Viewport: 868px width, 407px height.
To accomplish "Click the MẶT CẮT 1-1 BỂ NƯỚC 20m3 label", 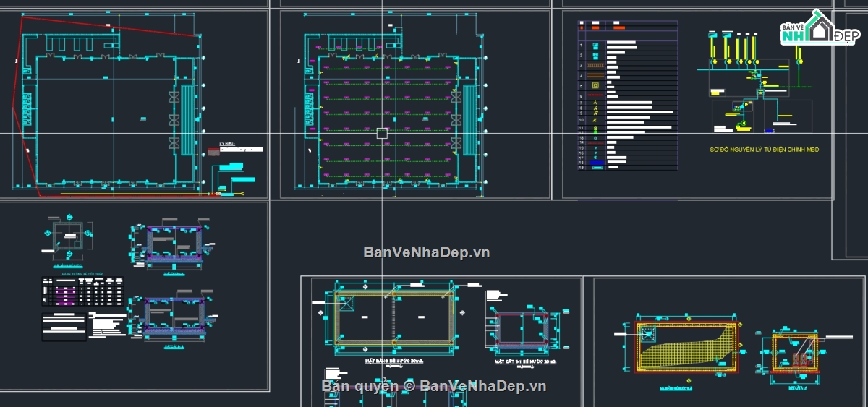I will 525,360.
